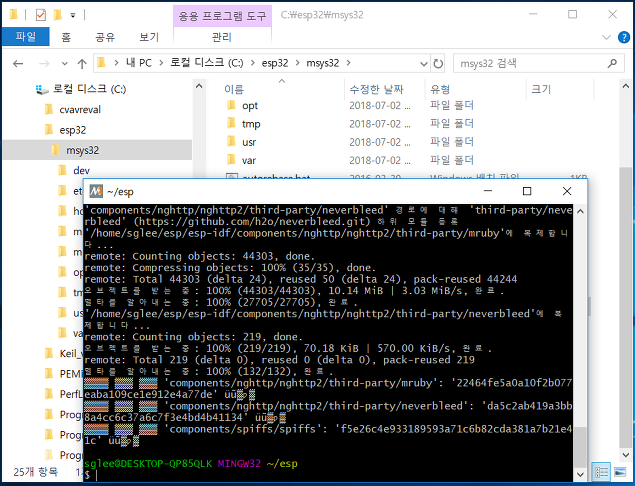Click the Keil folder icon in tree
635x486 pixels.
[49, 353]
